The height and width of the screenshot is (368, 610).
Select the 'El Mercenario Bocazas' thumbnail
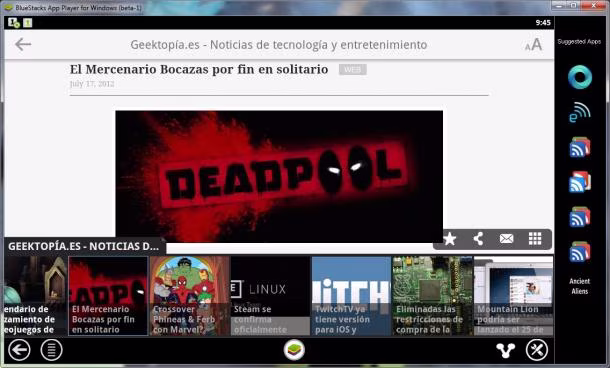108,296
